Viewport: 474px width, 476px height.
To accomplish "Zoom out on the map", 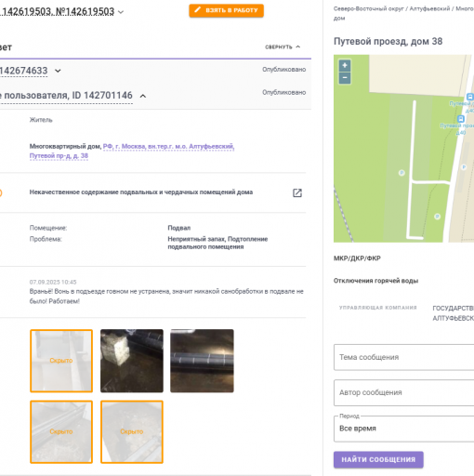I will coord(345,78).
